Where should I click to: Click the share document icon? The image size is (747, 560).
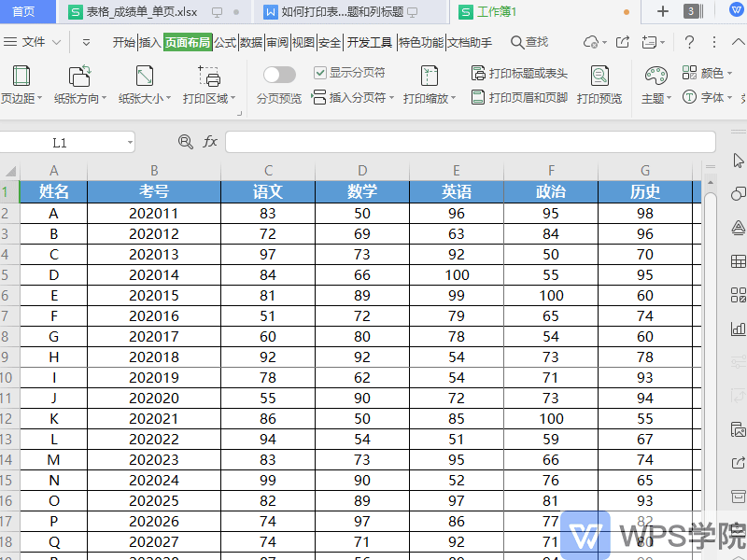(x=623, y=42)
